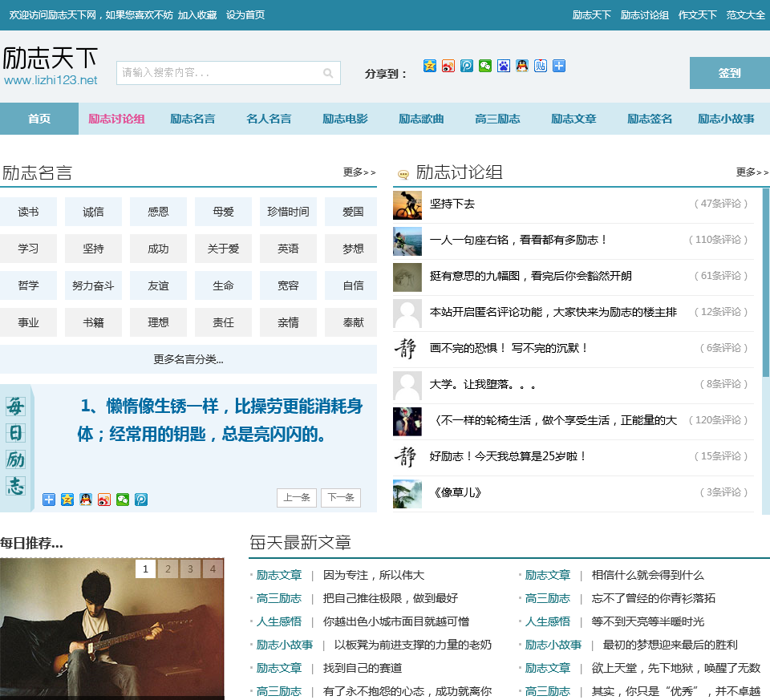This screenshot has height=700, width=770.
Task: Click the Sina Weibo share icon in header
Action: 448,66
